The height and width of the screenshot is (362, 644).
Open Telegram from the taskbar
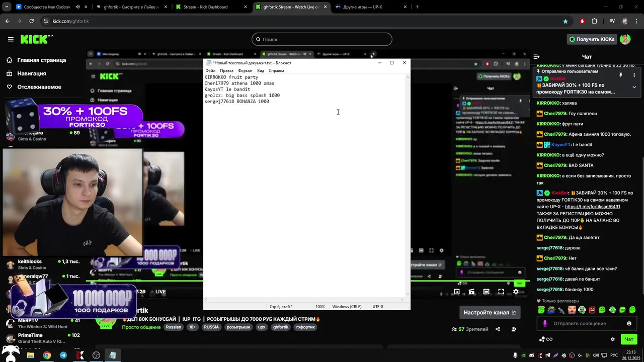coord(63,355)
